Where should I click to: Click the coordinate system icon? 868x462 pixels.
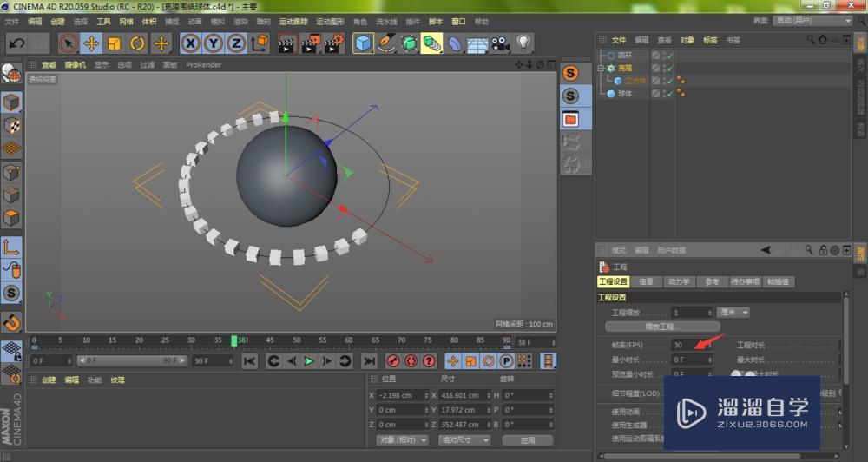260,43
